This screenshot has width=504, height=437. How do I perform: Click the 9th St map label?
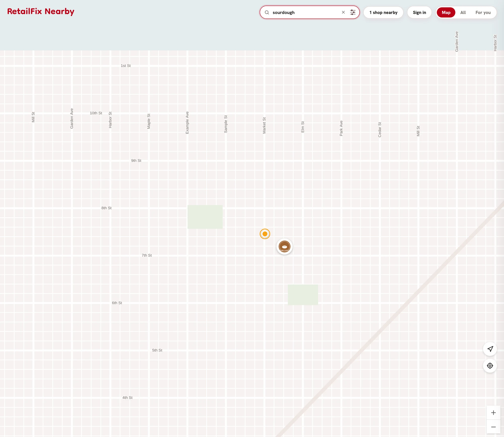click(136, 161)
